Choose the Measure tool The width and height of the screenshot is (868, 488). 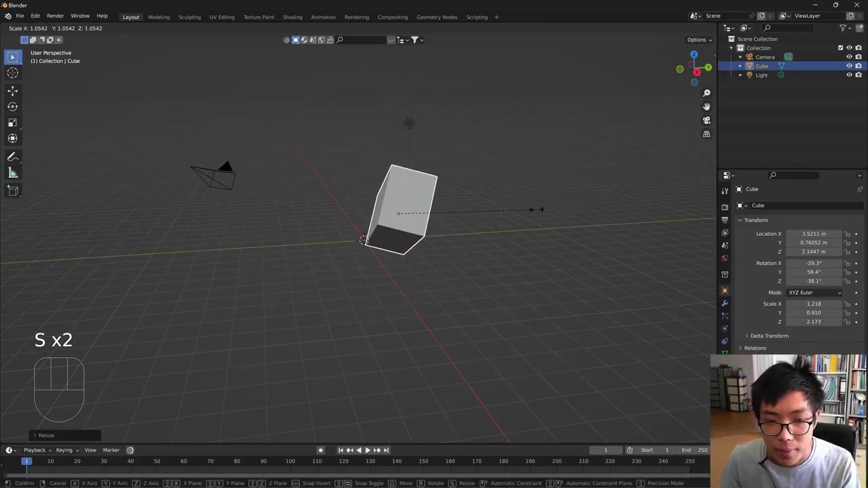pos(12,174)
